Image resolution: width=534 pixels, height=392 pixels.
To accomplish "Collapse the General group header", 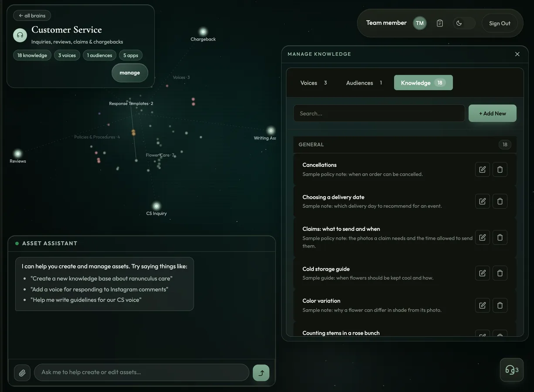I will point(405,145).
